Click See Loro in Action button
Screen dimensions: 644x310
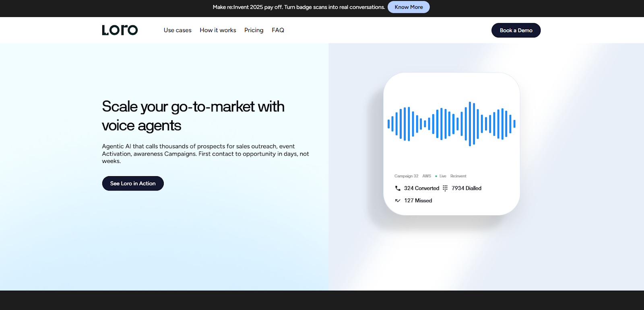[133, 183]
